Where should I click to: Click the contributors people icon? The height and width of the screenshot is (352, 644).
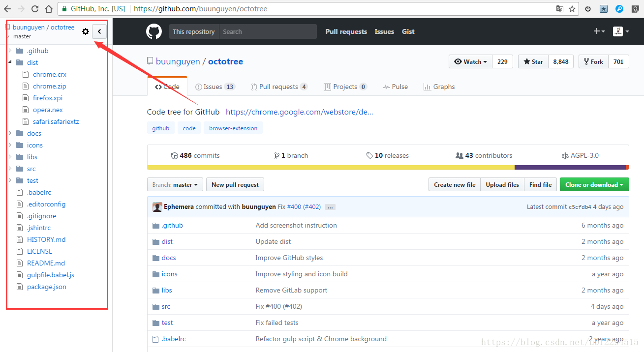click(x=460, y=155)
